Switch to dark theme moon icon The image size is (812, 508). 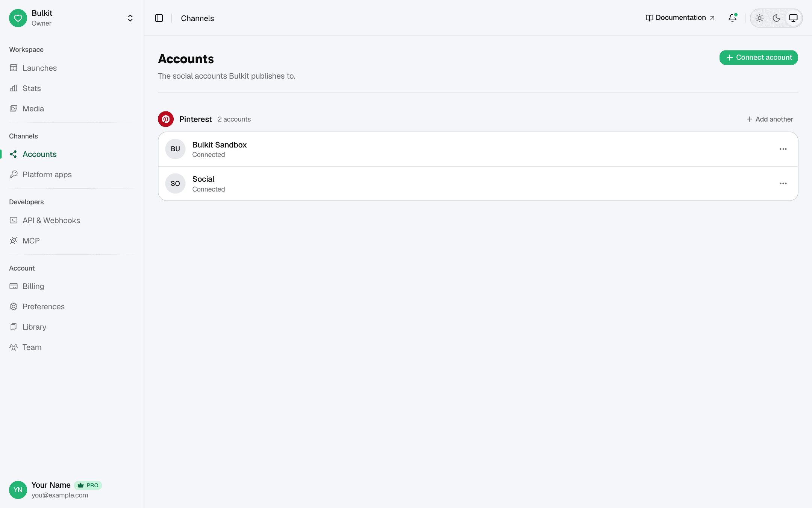coord(776,18)
